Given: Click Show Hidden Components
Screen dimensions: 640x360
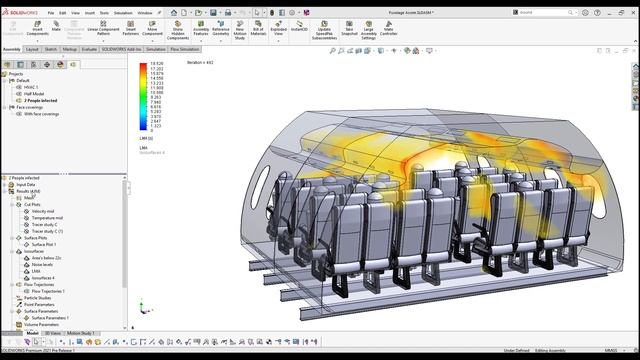Looking at the screenshot, I should 178,31.
